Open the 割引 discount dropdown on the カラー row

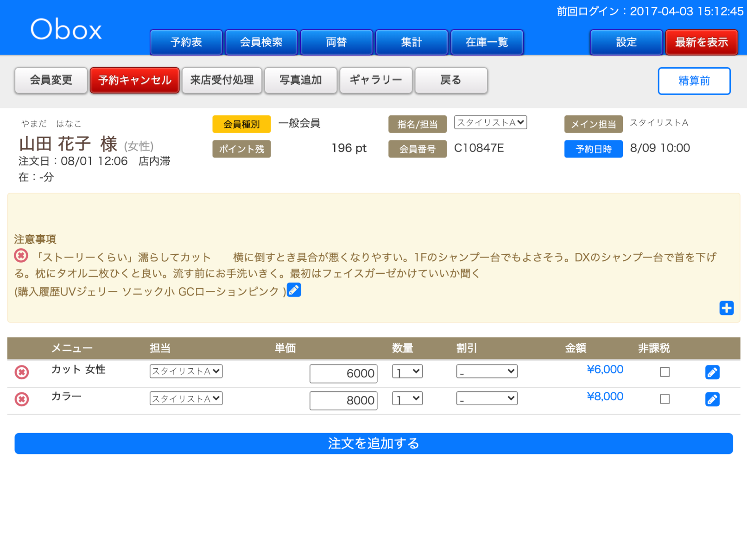point(487,398)
